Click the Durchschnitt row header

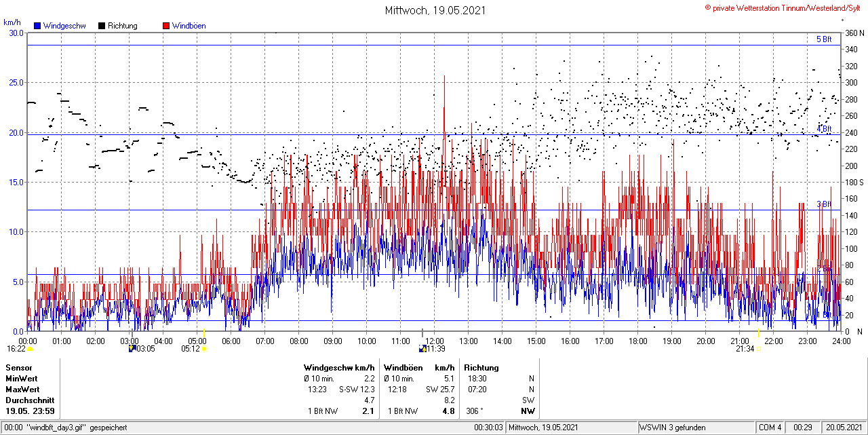pyautogui.click(x=29, y=400)
